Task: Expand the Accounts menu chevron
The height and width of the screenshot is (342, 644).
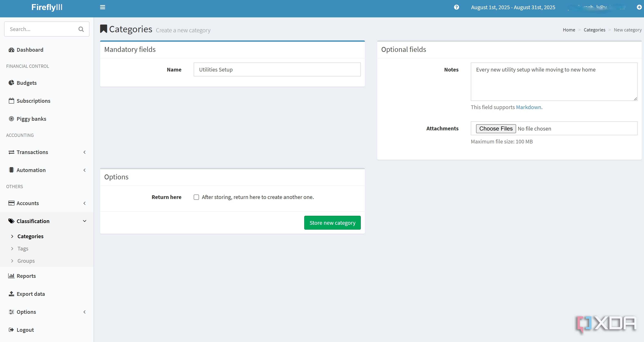Action: point(85,203)
